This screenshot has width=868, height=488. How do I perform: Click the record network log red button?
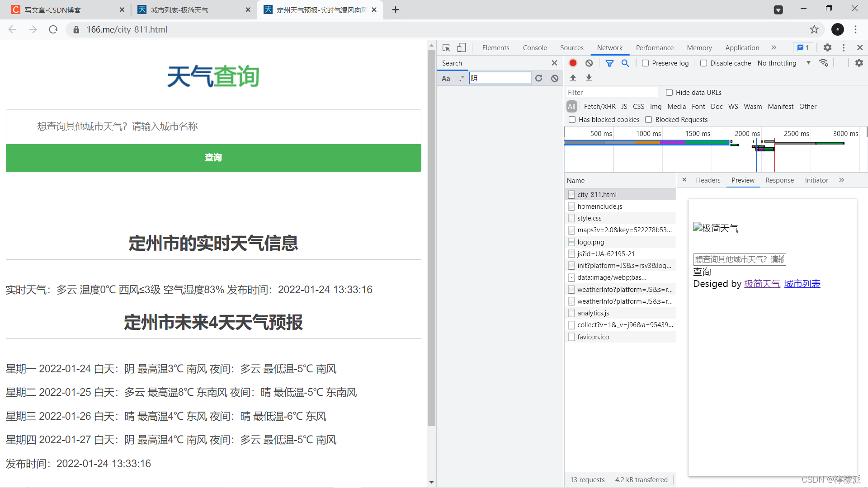(573, 63)
